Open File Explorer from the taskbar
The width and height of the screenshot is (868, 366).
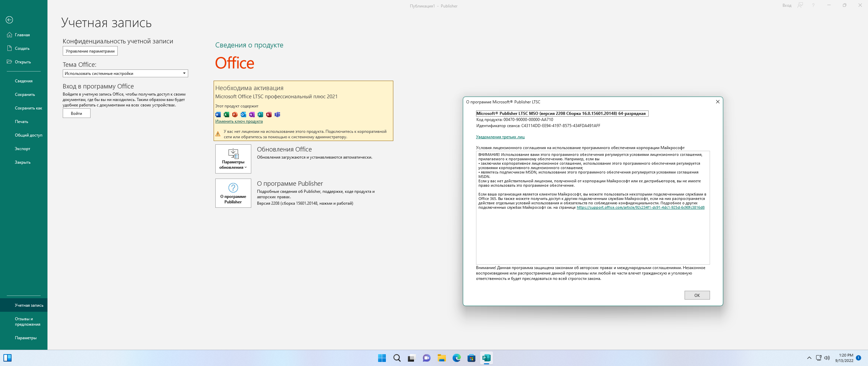441,358
